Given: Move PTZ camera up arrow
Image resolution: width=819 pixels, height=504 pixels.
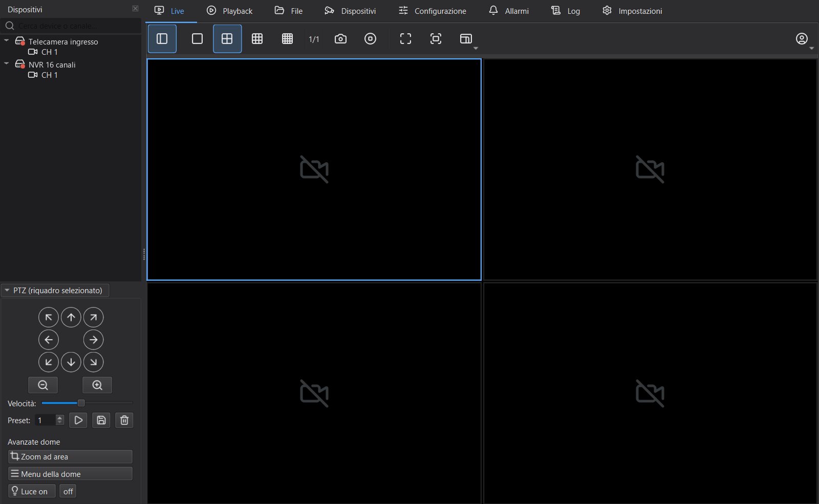Looking at the screenshot, I should click(x=71, y=317).
